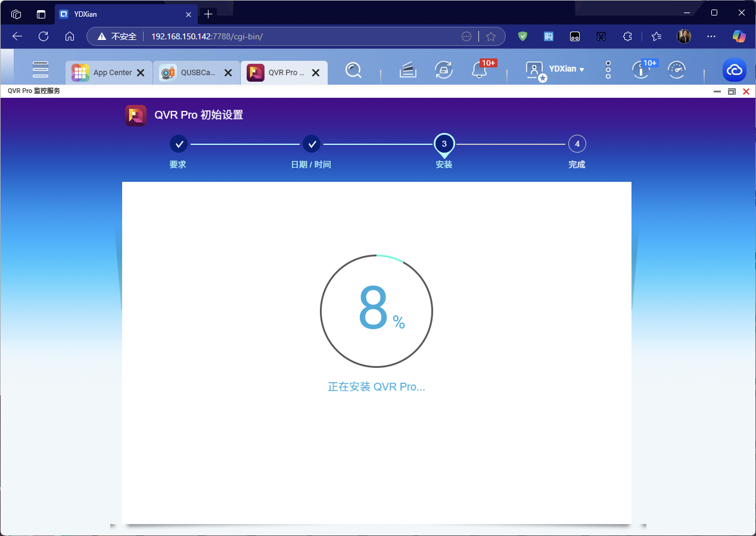Click step 4 completion circle
Viewport: 756px width, 536px height.
577,144
